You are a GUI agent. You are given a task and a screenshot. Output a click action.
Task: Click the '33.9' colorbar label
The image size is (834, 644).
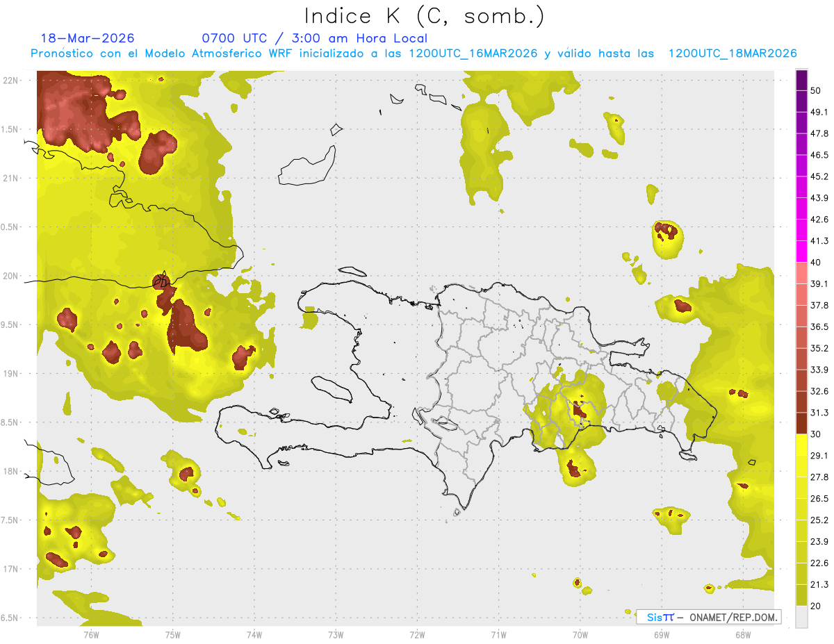pyautogui.click(x=819, y=370)
